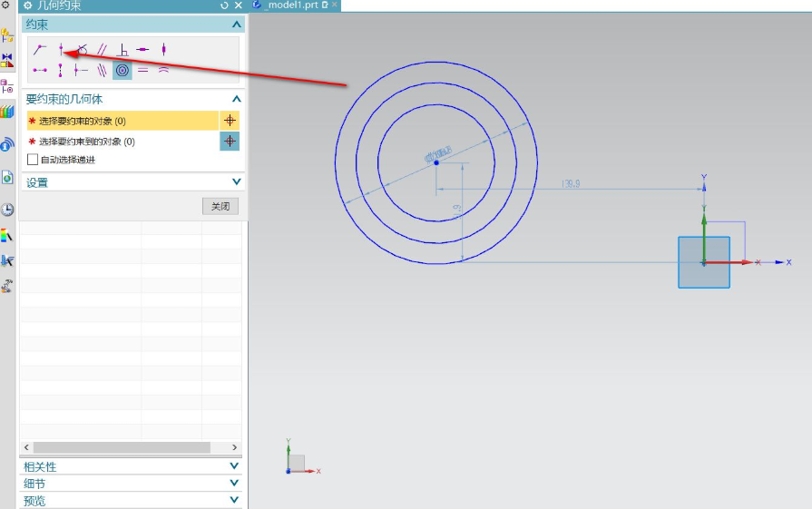Viewport: 812px width, 509px height.
Task: Click crosshair for 选择要约束到的对象
Action: 230,141
